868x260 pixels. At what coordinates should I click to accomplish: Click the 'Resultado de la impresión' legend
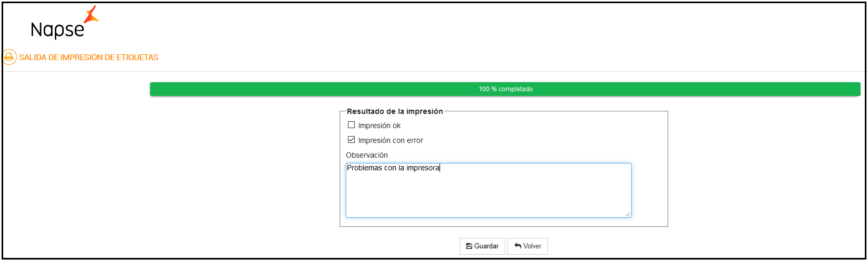pyautogui.click(x=395, y=111)
